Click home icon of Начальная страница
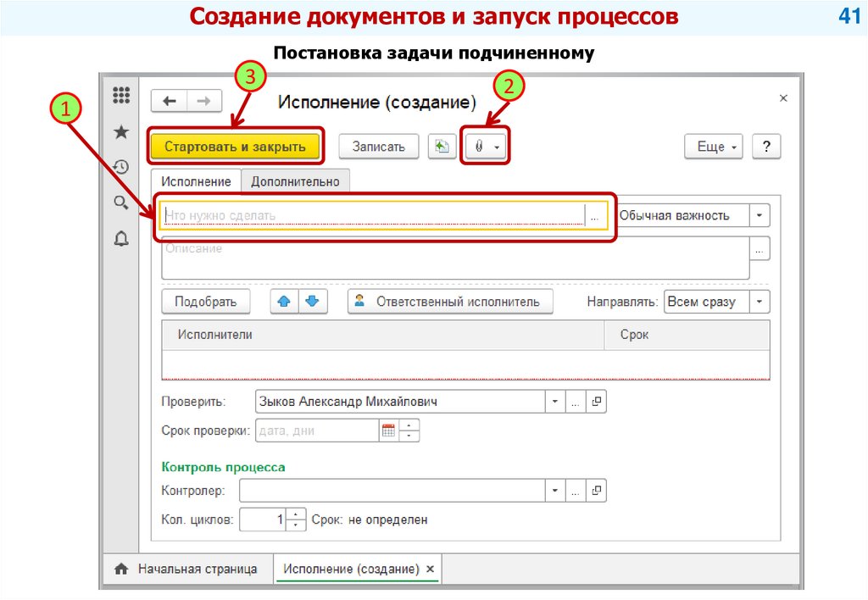Viewport: 868px width, 600px height. tap(121, 569)
